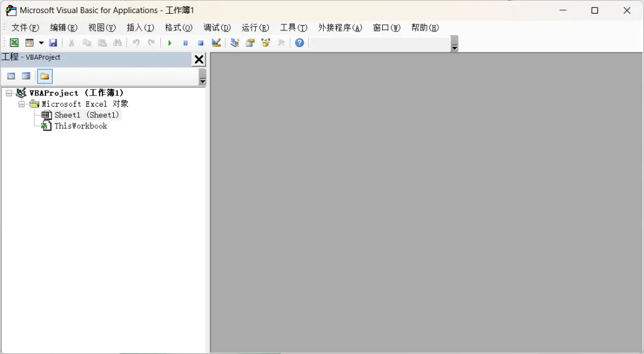
Task: Click the Paste clipboard icon
Action: [103, 43]
